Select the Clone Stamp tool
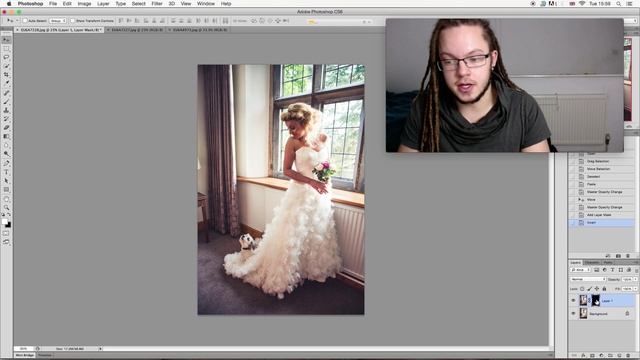 pyautogui.click(x=6, y=110)
